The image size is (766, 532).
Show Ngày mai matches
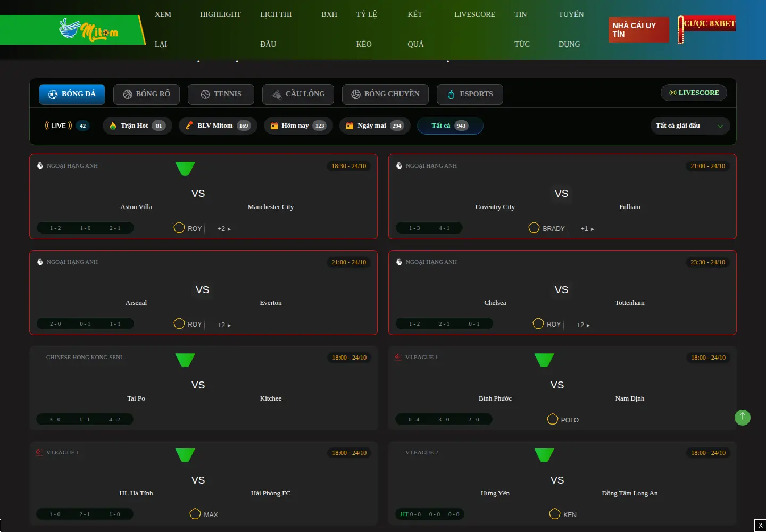pyautogui.click(x=375, y=126)
